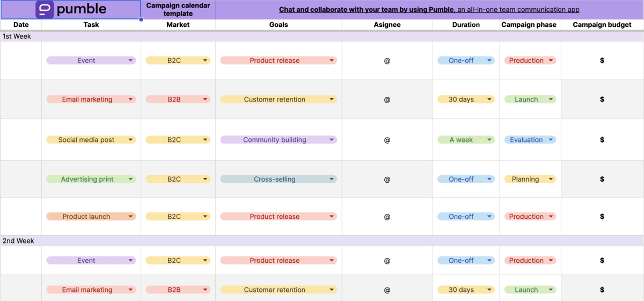Click the Asignee cell in Cross-selling row
The width and height of the screenshot is (644, 301).
387,179
